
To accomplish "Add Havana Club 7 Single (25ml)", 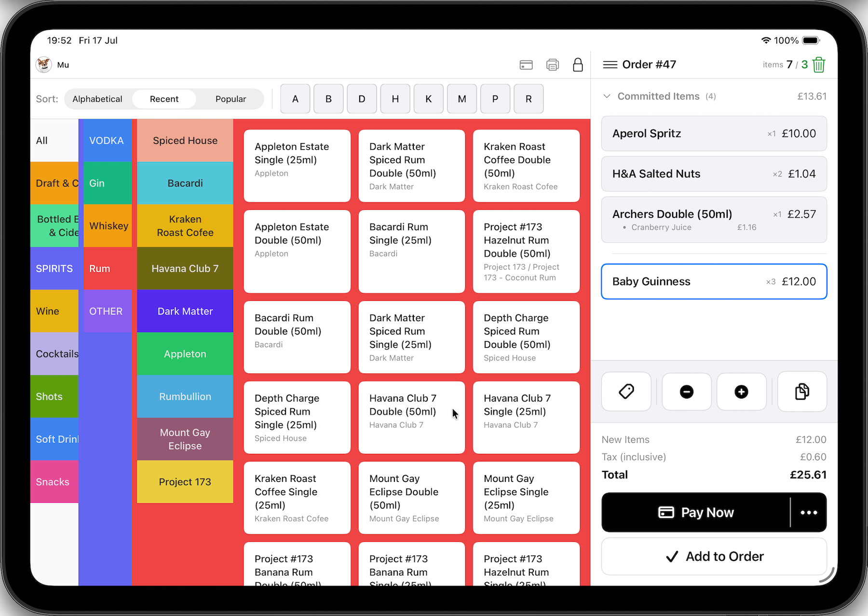I will coord(526,417).
